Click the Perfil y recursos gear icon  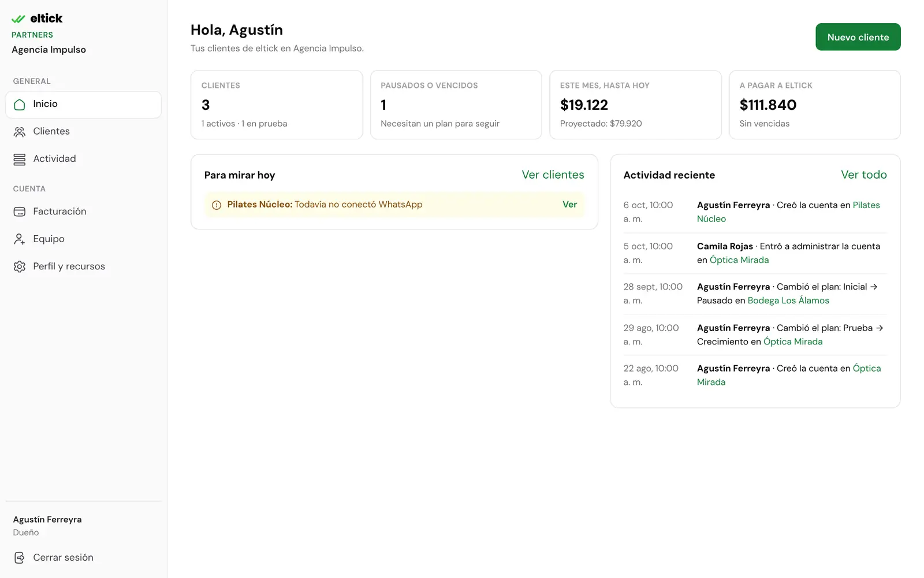[x=20, y=266]
